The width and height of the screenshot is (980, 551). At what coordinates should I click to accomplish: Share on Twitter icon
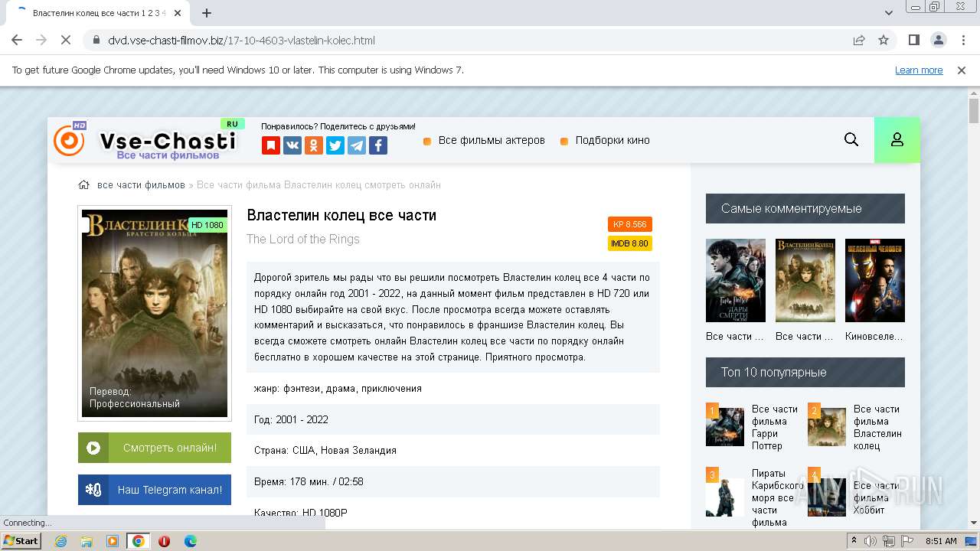(x=335, y=145)
